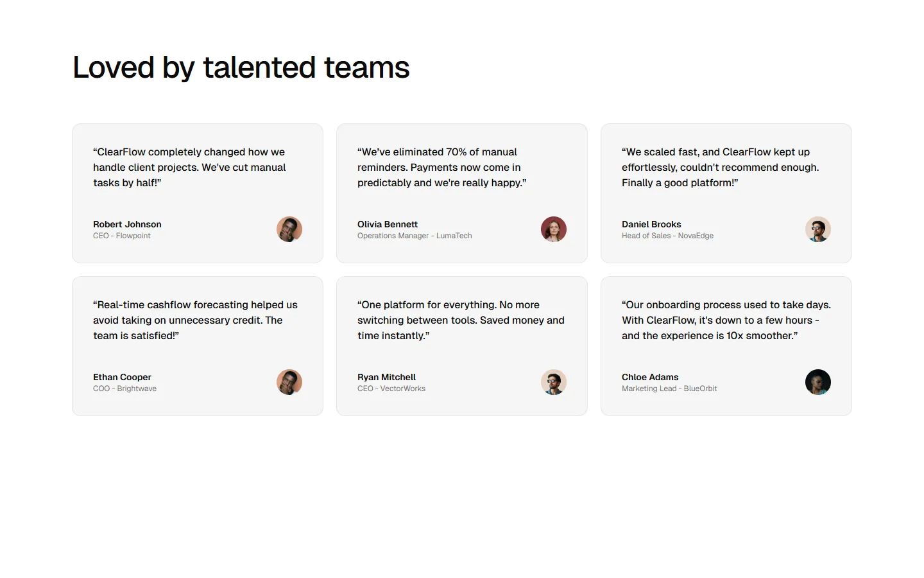The width and height of the screenshot is (924, 578).
Task: Click the avatar photo beside Olivia Bennett
Action: 554,229
